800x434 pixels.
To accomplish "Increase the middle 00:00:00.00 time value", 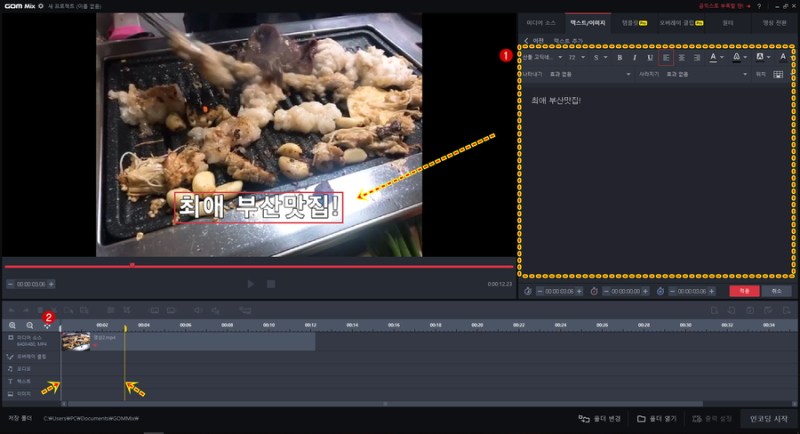I will (645, 291).
